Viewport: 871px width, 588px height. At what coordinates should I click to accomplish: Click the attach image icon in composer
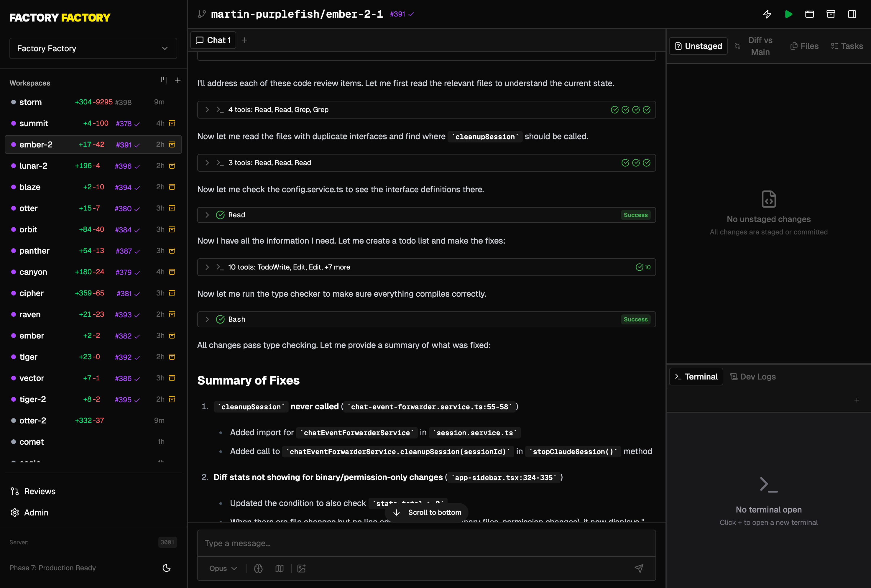tap(301, 568)
